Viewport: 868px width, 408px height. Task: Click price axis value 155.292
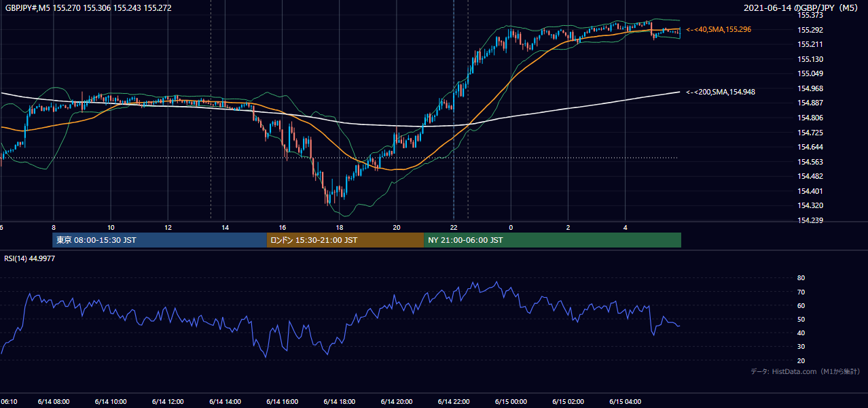click(810, 30)
